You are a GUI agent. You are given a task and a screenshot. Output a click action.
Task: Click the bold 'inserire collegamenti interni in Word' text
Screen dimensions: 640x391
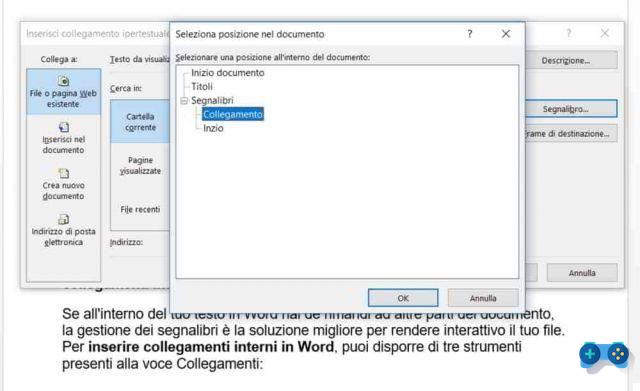point(211,347)
